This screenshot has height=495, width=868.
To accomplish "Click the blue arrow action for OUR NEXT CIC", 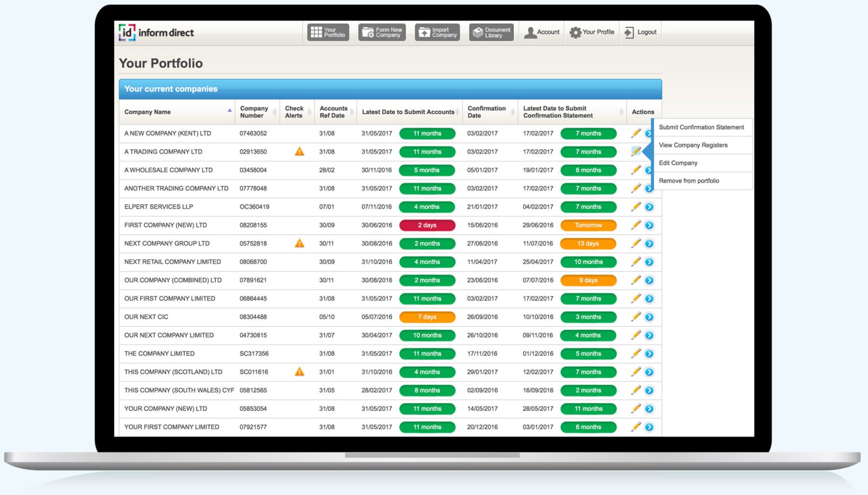I will pos(649,317).
